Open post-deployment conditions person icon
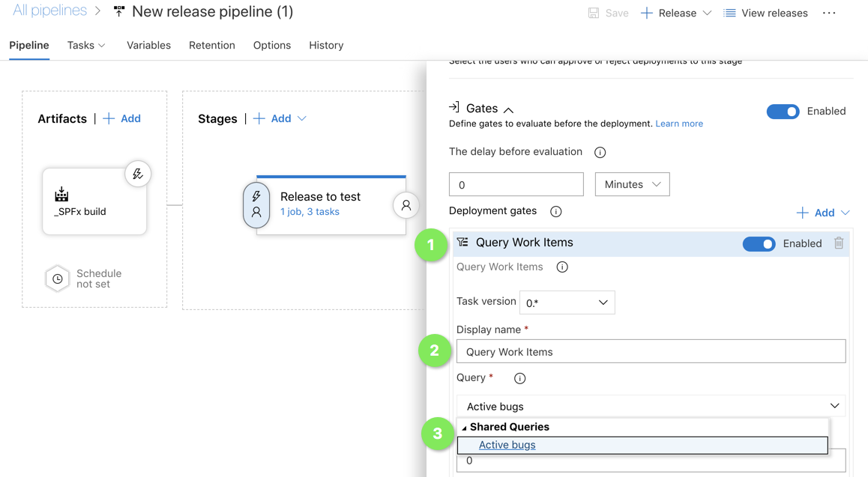Screen dimensions: 868x477 (x=406, y=205)
